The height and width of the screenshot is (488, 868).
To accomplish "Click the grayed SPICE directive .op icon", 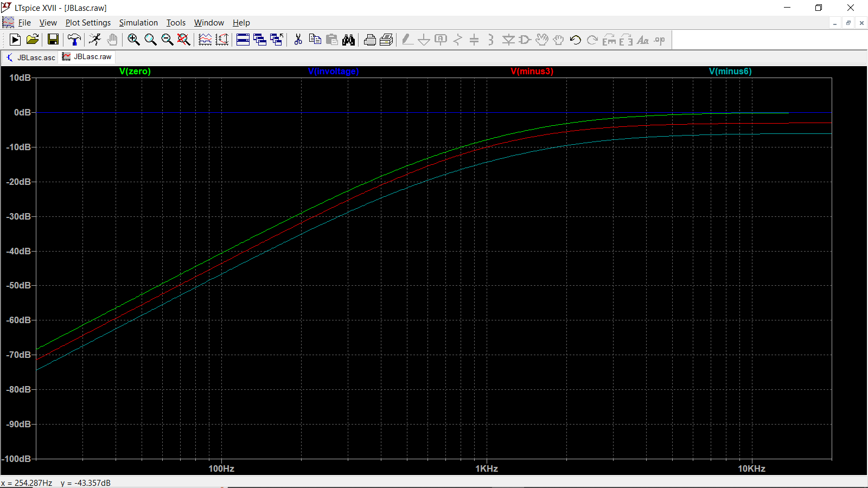I will (660, 40).
